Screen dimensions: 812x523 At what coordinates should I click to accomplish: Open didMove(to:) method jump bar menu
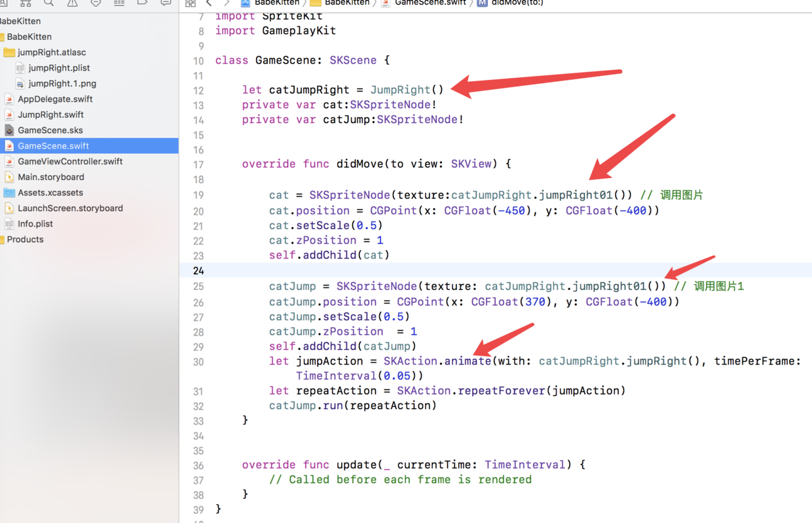pos(510,3)
